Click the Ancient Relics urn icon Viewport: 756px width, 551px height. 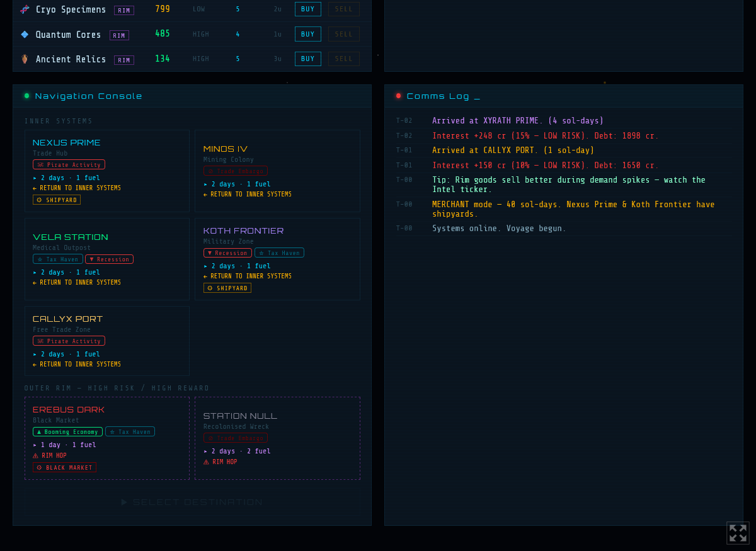tap(25, 59)
